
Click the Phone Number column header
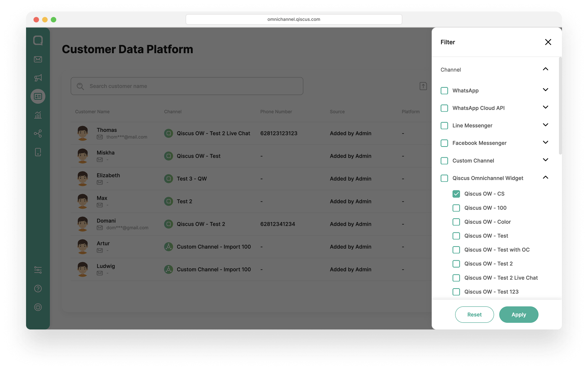(276, 112)
